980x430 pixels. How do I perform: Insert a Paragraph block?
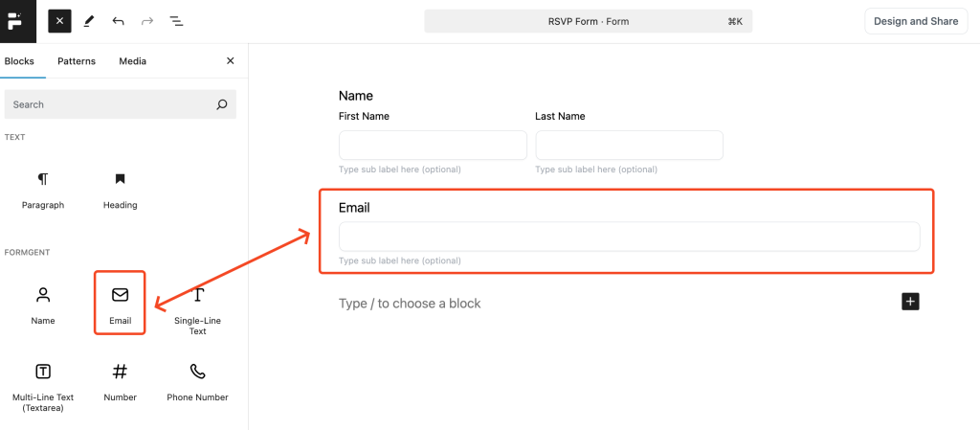[x=43, y=192]
